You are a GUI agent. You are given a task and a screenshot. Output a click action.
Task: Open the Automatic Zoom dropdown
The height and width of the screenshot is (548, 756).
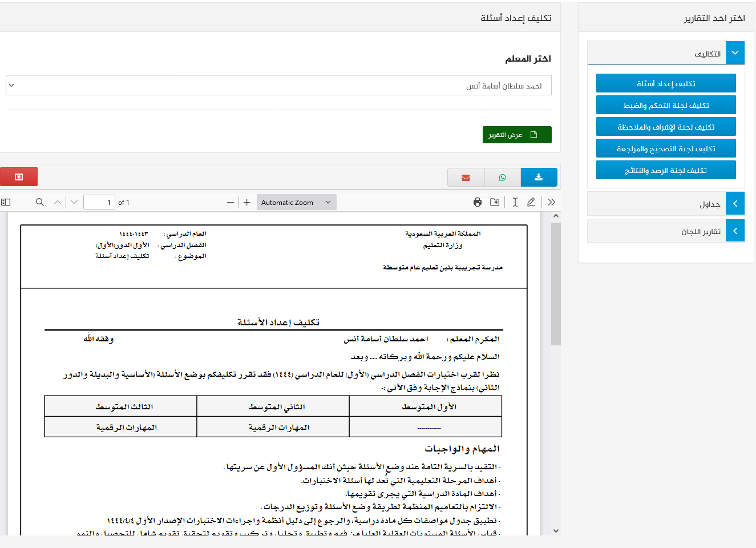296,202
